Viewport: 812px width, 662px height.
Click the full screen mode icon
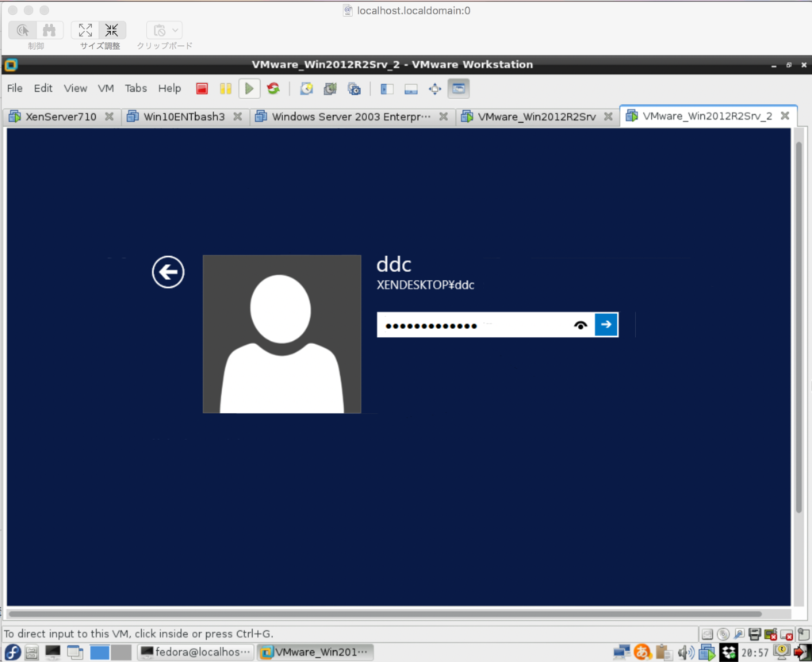point(435,89)
